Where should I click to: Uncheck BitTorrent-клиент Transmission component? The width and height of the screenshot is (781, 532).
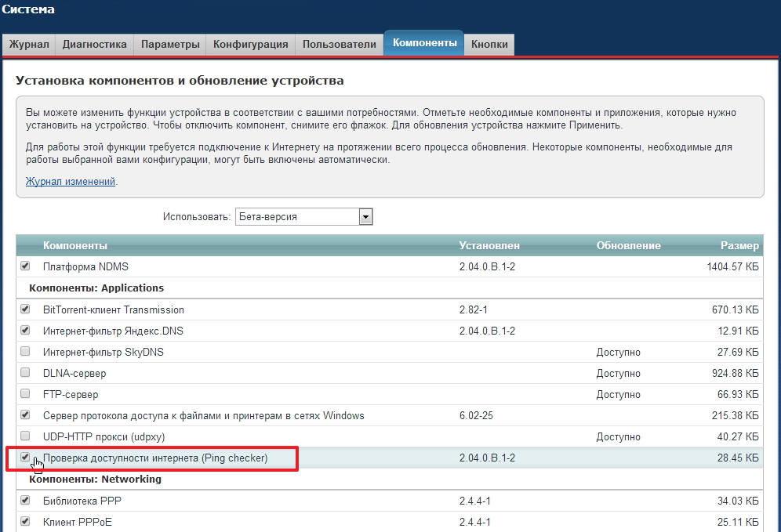click(x=25, y=309)
